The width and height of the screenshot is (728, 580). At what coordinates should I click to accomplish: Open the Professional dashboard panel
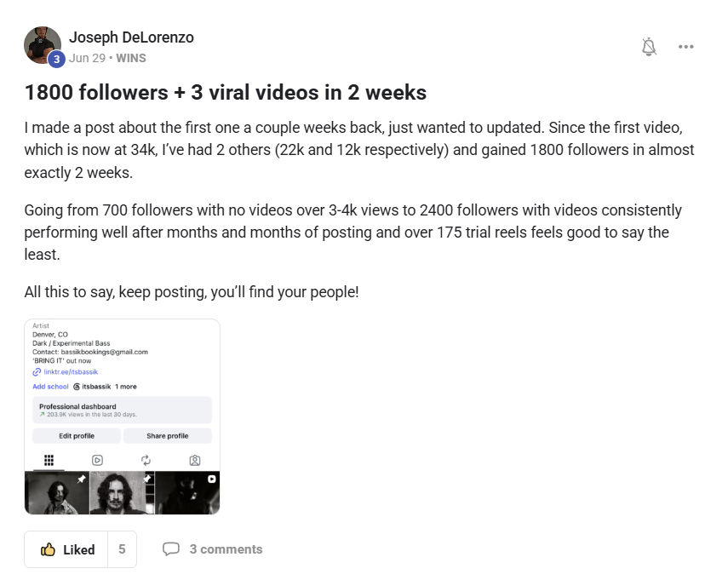(x=122, y=410)
